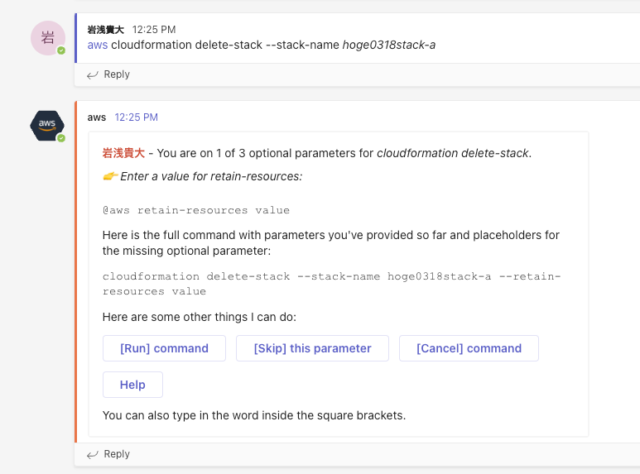Click the AWS bot hexagon avatar
The image size is (640, 474).
click(47, 126)
